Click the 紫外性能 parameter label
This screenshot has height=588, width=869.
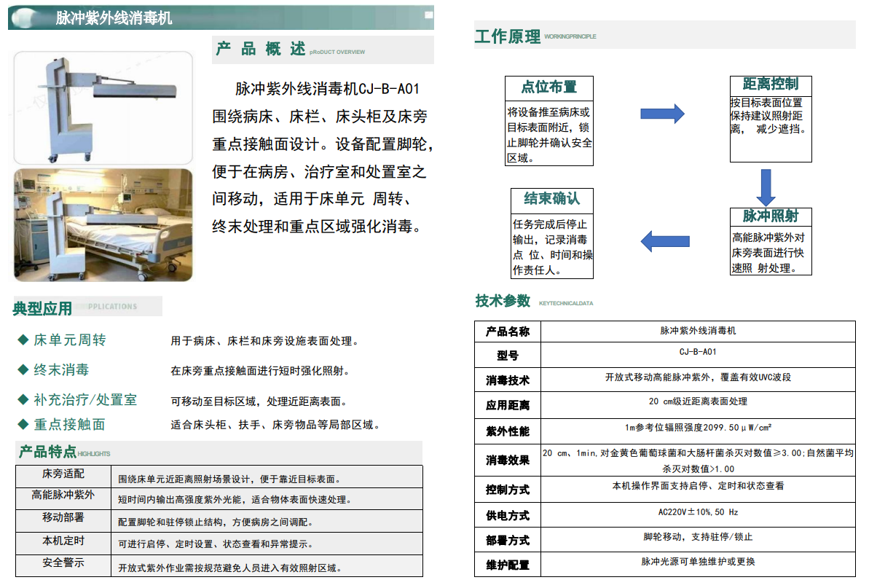508,432
